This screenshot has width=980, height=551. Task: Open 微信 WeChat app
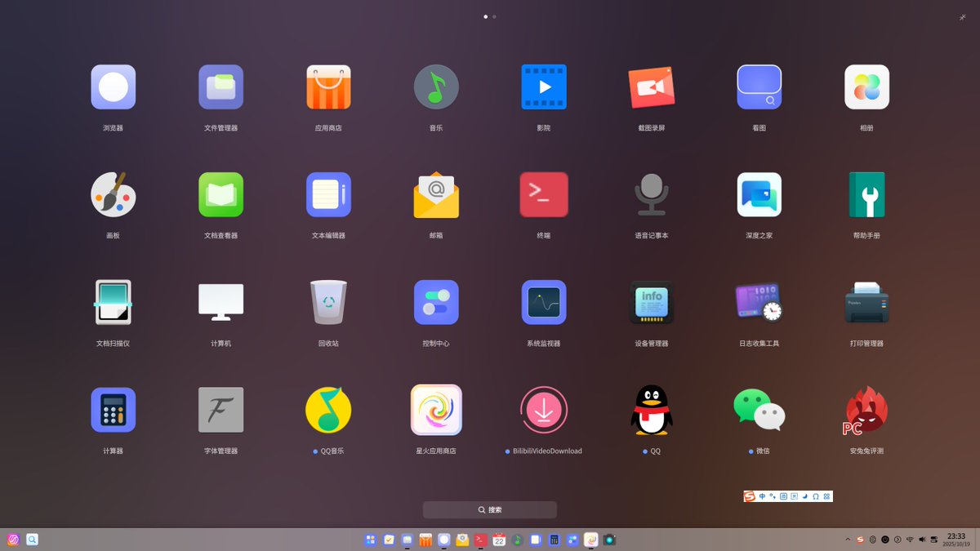coord(759,410)
